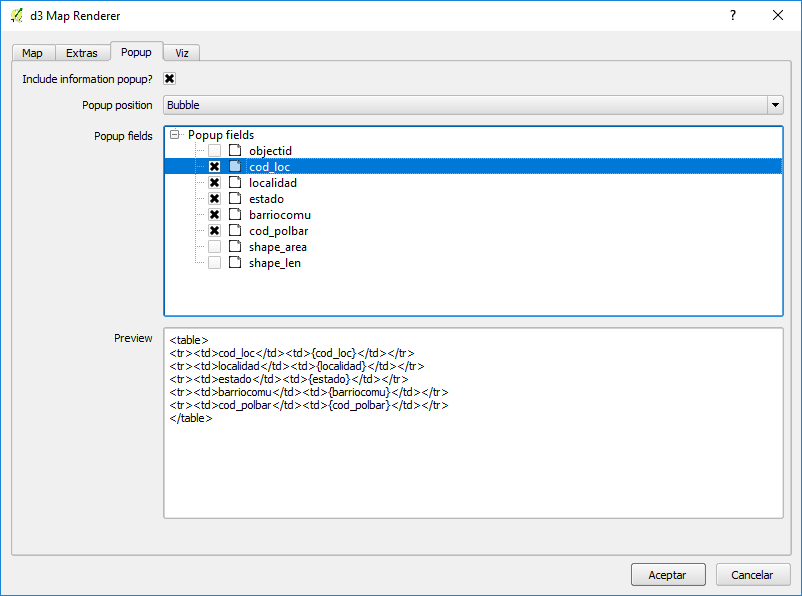Image resolution: width=802 pixels, height=596 pixels.
Task: Open the Popup position dropdown
Action: [774, 105]
